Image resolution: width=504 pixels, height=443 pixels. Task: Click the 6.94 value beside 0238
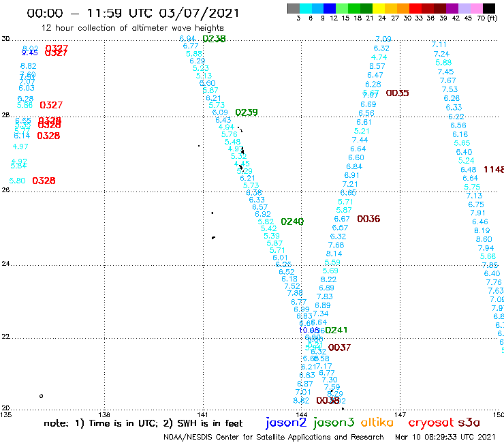coord(188,39)
